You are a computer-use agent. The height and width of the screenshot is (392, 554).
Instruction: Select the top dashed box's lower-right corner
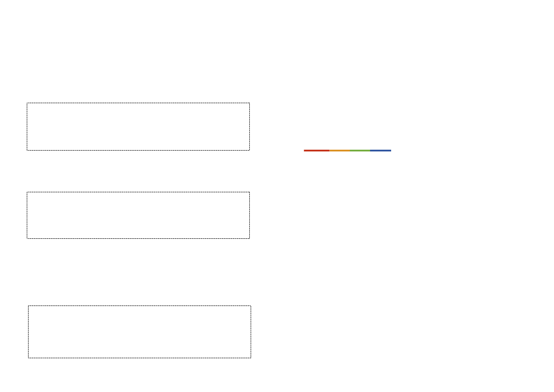(x=249, y=150)
